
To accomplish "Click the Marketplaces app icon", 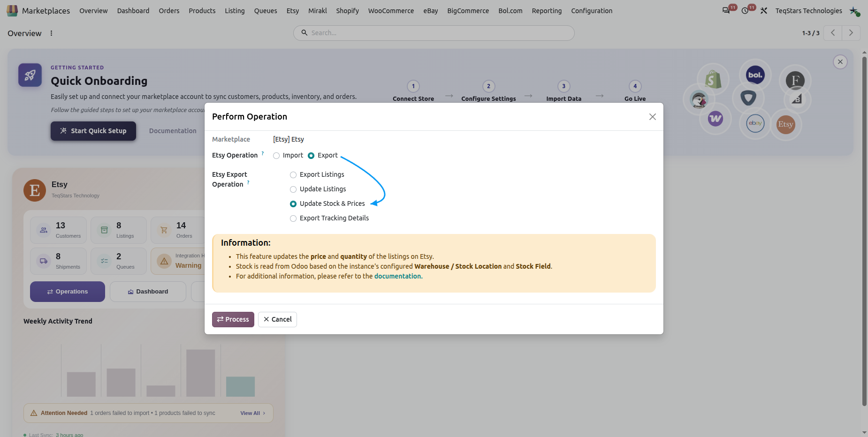I will [x=12, y=10].
